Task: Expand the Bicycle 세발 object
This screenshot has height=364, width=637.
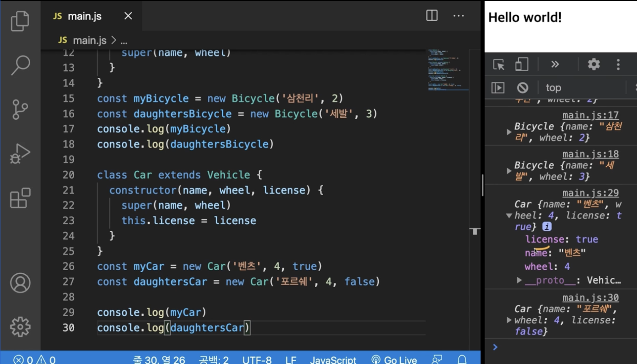Action: click(509, 171)
